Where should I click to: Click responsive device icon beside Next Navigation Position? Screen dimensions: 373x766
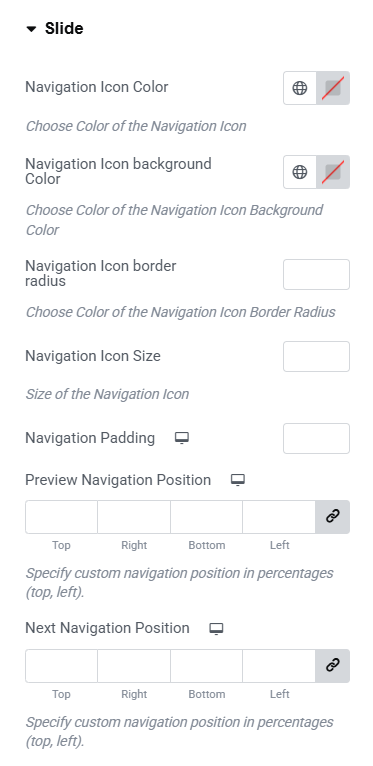coord(216,628)
